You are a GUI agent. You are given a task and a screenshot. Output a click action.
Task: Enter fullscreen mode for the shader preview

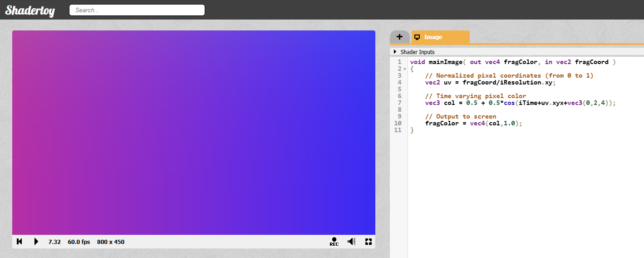[x=369, y=242]
